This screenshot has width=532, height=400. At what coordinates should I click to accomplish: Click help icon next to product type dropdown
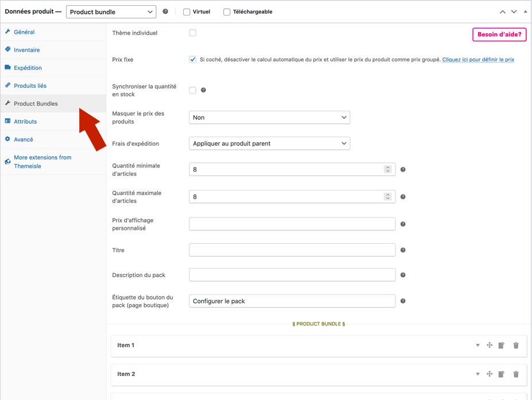coord(166,11)
